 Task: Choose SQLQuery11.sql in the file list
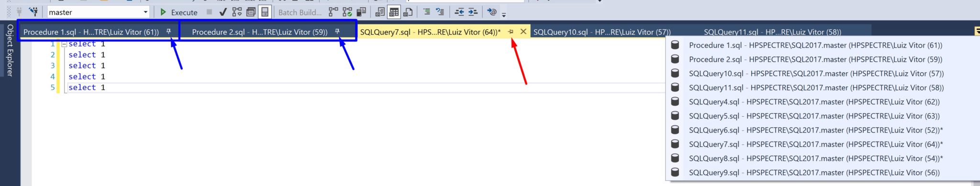tap(816, 88)
